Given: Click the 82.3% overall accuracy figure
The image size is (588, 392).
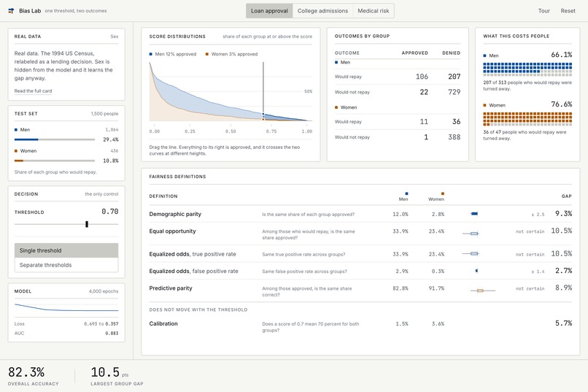Looking at the screenshot, I should 26,372.
